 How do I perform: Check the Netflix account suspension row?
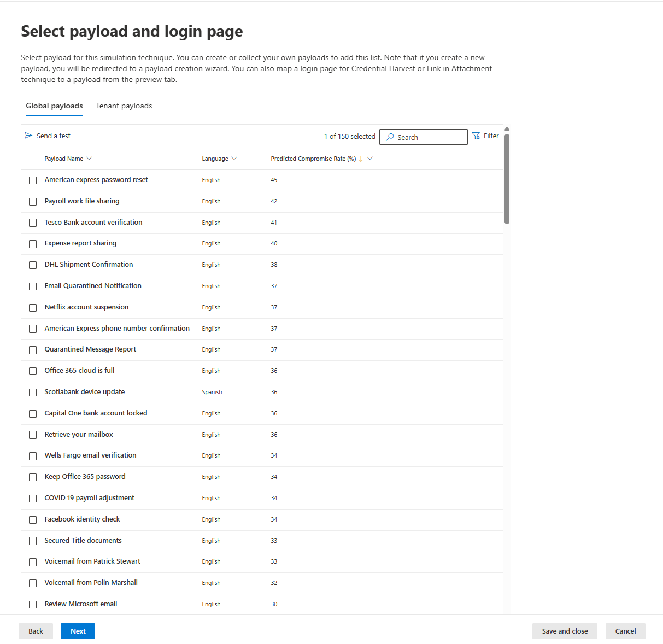(x=33, y=307)
